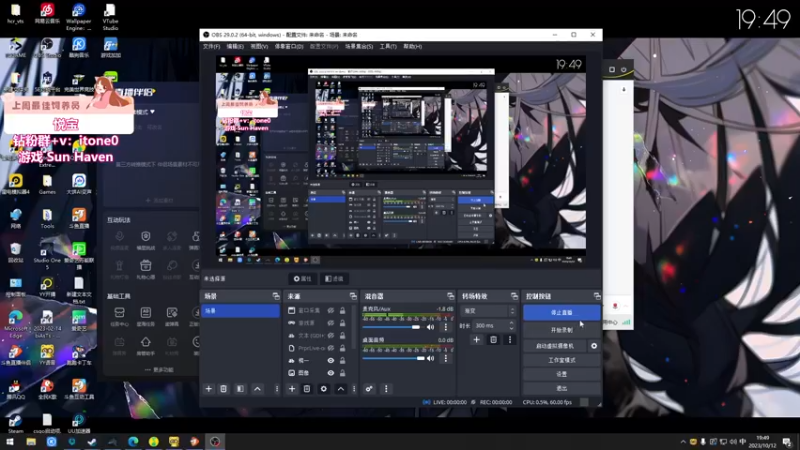Open the 编辑(E) menu

235,46
